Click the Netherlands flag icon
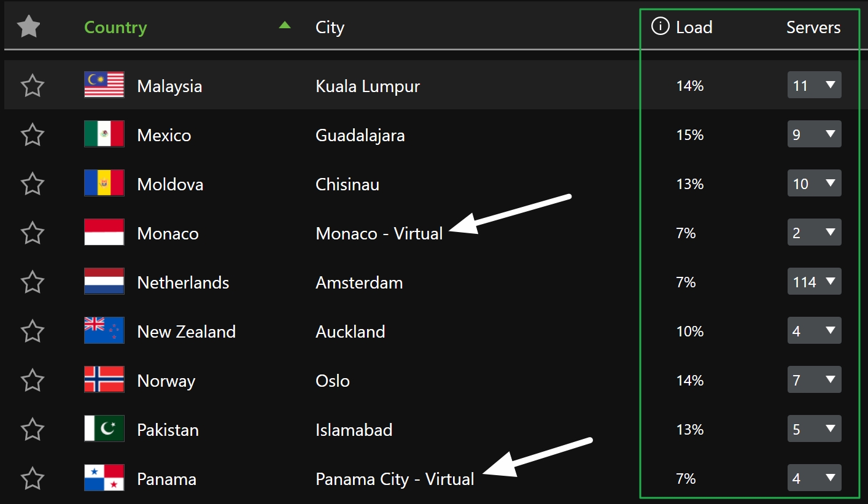 tap(104, 282)
